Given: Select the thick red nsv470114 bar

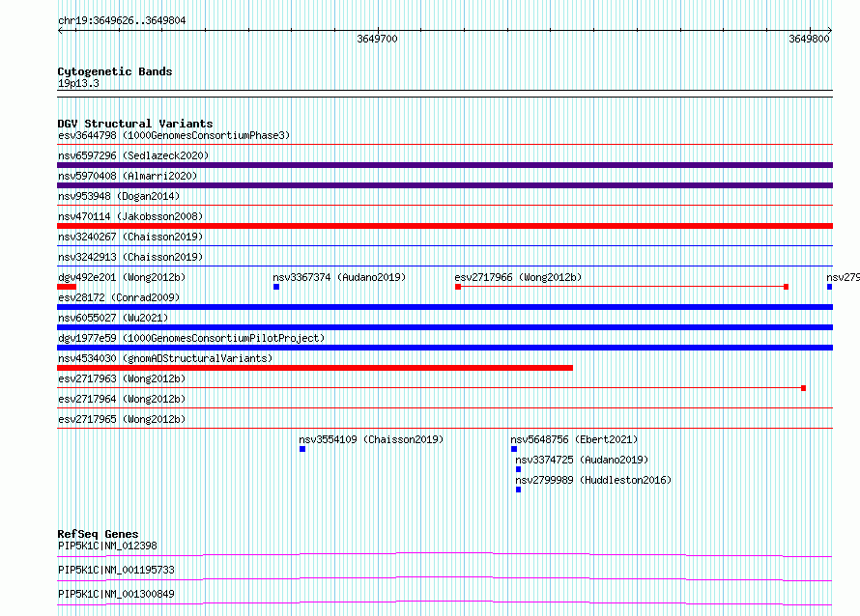Looking at the screenshot, I should (x=444, y=226).
